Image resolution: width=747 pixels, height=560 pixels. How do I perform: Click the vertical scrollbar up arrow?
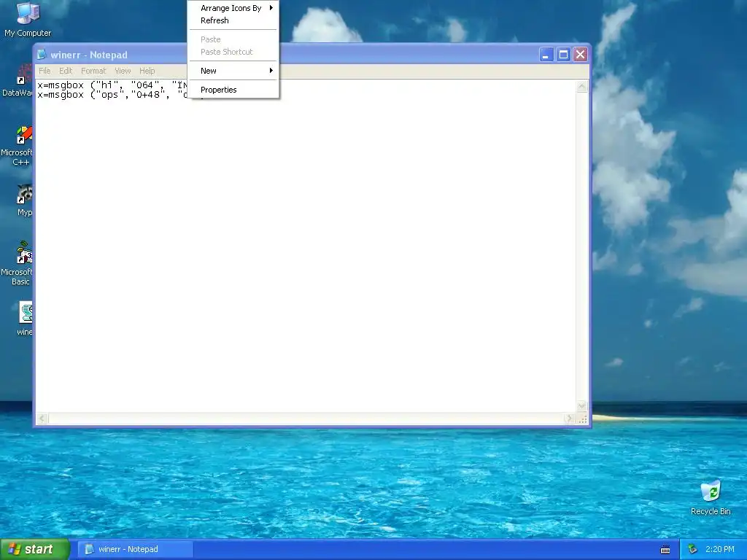[x=581, y=87]
